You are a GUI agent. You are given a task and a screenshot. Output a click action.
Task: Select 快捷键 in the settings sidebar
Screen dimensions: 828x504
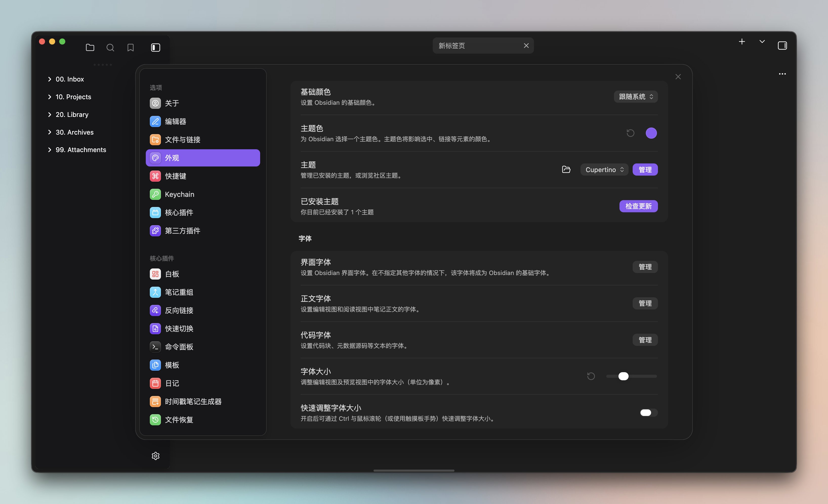click(175, 176)
